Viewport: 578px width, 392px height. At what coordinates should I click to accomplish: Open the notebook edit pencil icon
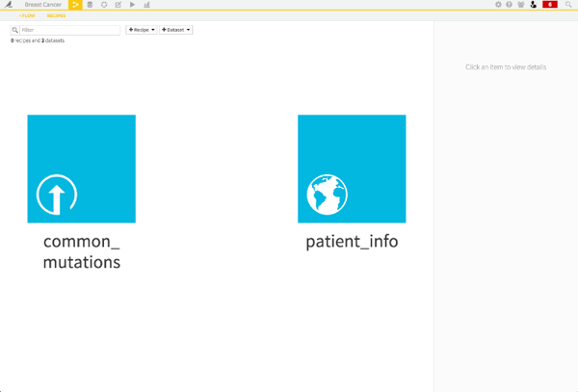coord(118,5)
